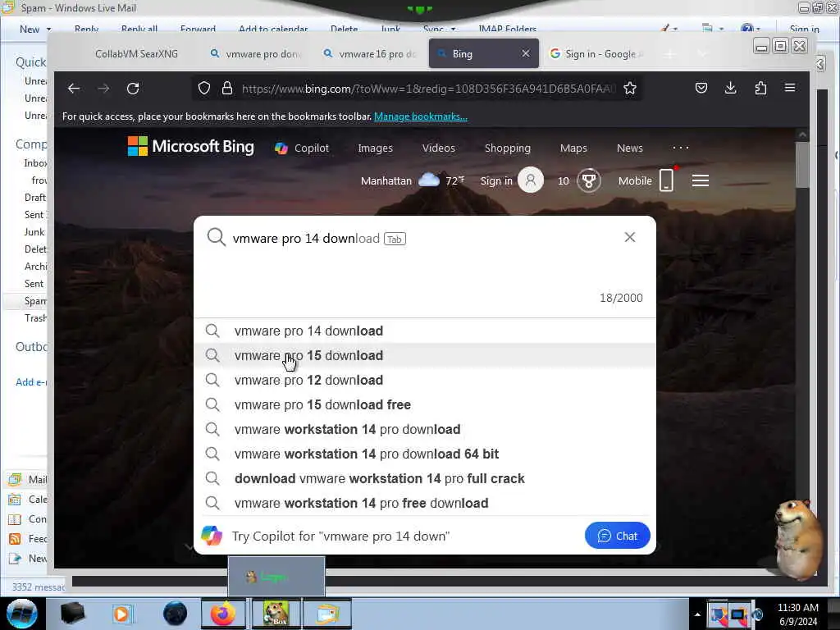Viewport: 840px width, 630px height.
Task: Open the Save to Pocket icon
Action: 701,88
